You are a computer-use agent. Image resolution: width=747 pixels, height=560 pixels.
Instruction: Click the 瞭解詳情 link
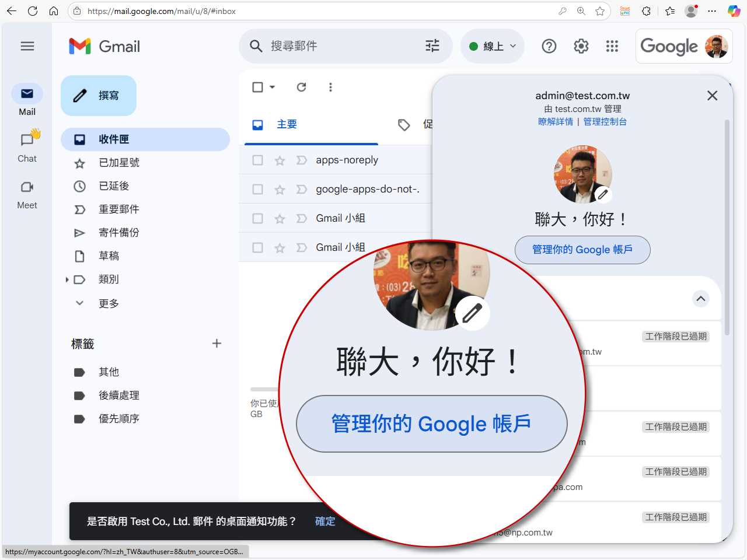pos(556,121)
